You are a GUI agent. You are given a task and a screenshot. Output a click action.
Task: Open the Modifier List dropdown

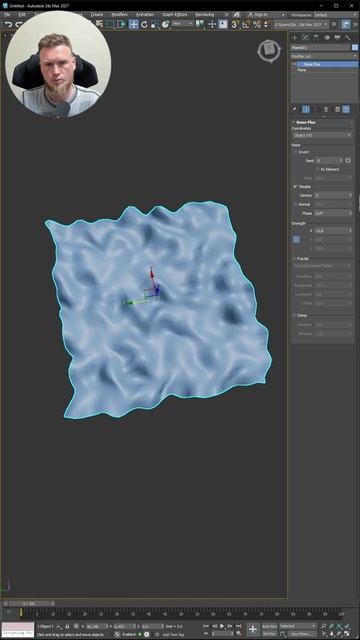[x=324, y=56]
